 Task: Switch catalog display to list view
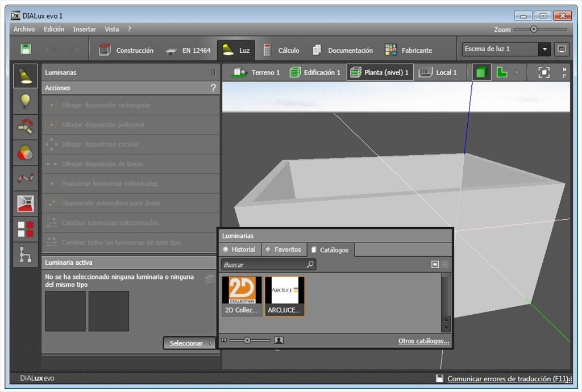click(x=444, y=264)
